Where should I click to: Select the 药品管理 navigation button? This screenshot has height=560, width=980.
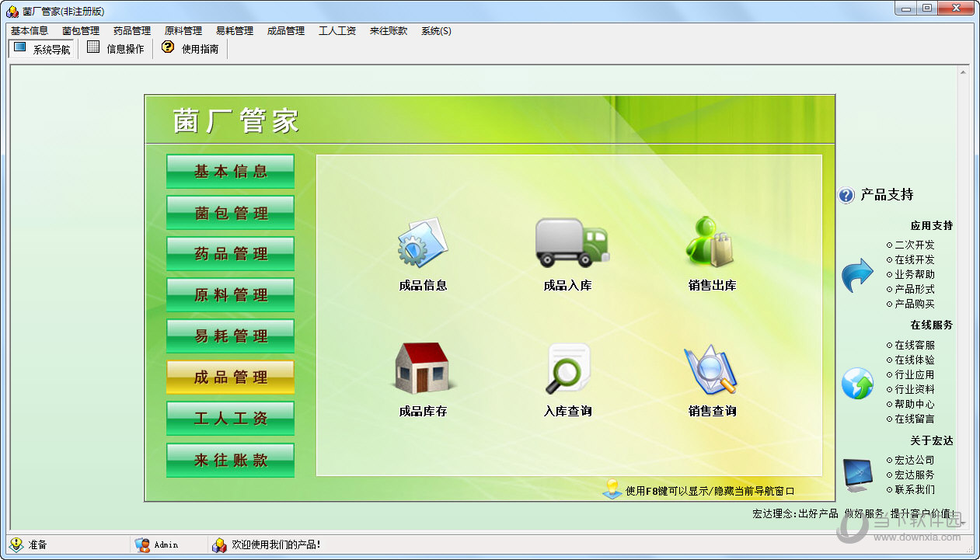click(231, 254)
